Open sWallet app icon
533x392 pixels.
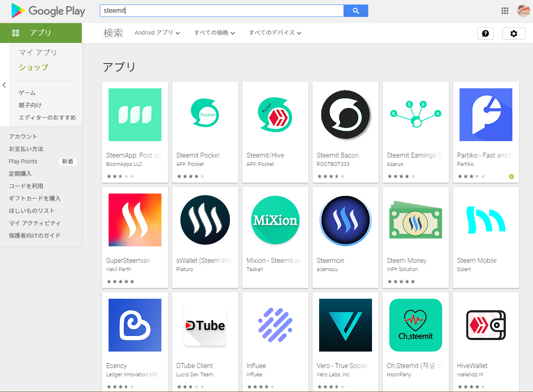[205, 220]
